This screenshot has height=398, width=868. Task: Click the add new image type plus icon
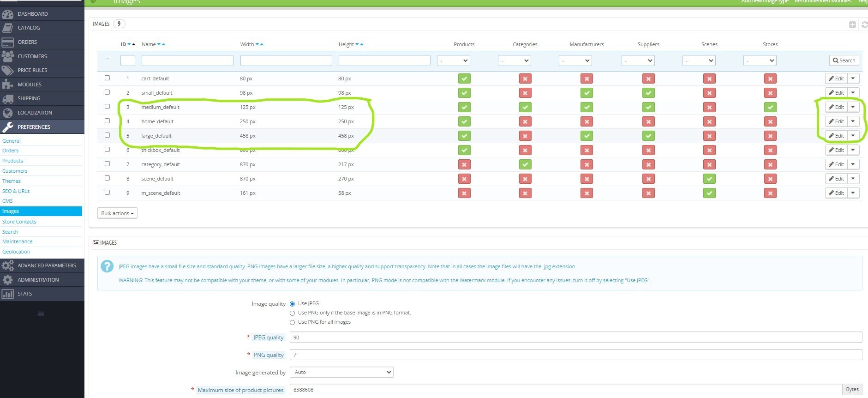tap(852, 24)
